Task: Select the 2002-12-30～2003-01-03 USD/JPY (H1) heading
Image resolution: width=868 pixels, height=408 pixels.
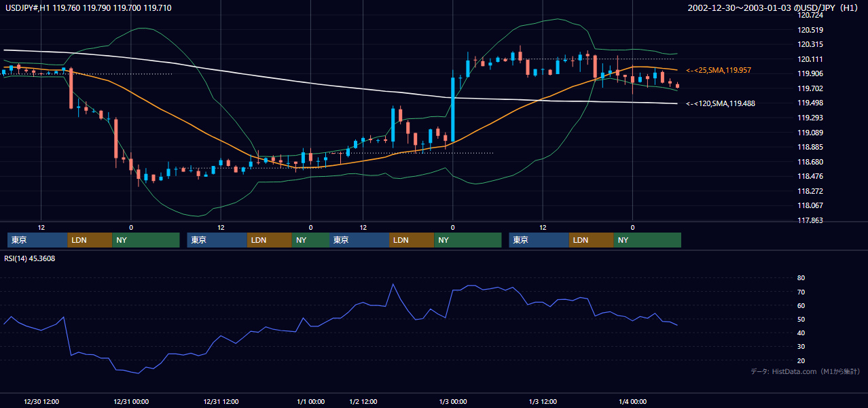Action: point(774,8)
